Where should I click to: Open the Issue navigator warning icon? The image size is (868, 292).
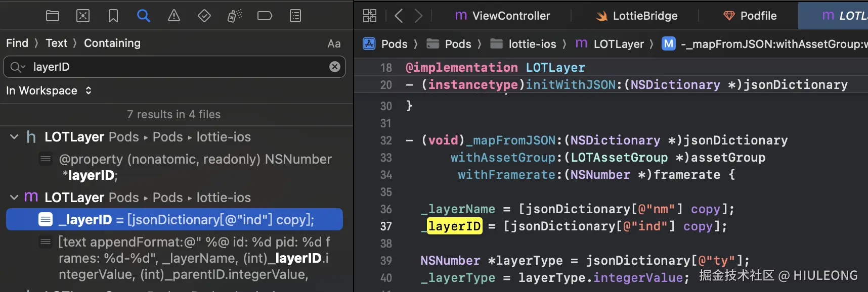point(174,16)
